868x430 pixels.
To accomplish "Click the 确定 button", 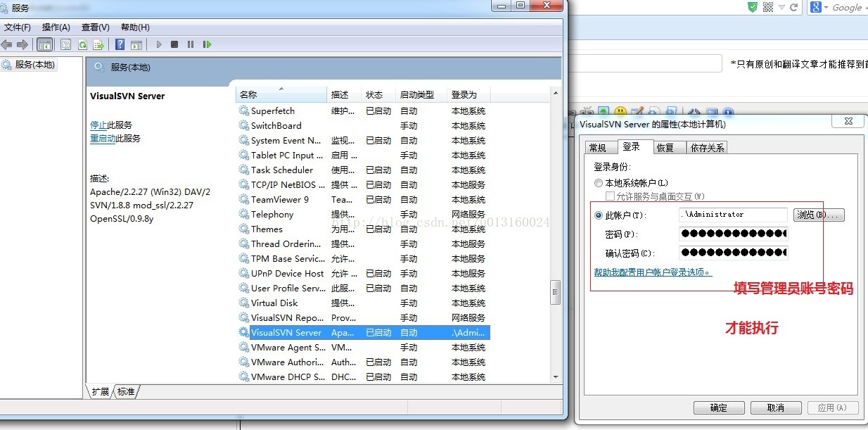I will point(719,407).
